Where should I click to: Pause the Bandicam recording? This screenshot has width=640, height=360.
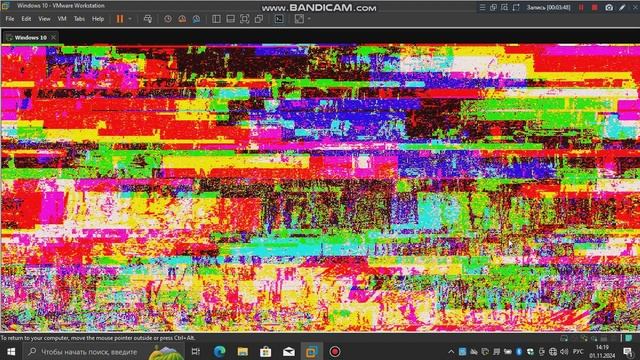pyautogui.click(x=581, y=7)
